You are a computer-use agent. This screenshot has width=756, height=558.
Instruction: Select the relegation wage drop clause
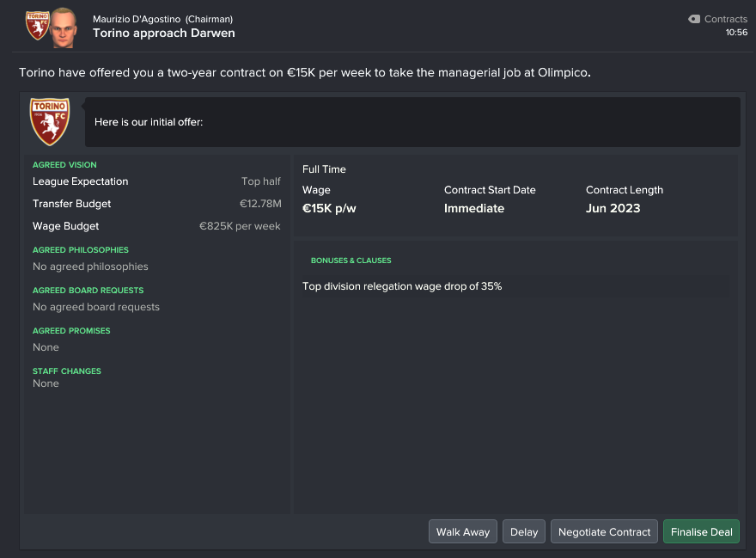[x=402, y=286]
